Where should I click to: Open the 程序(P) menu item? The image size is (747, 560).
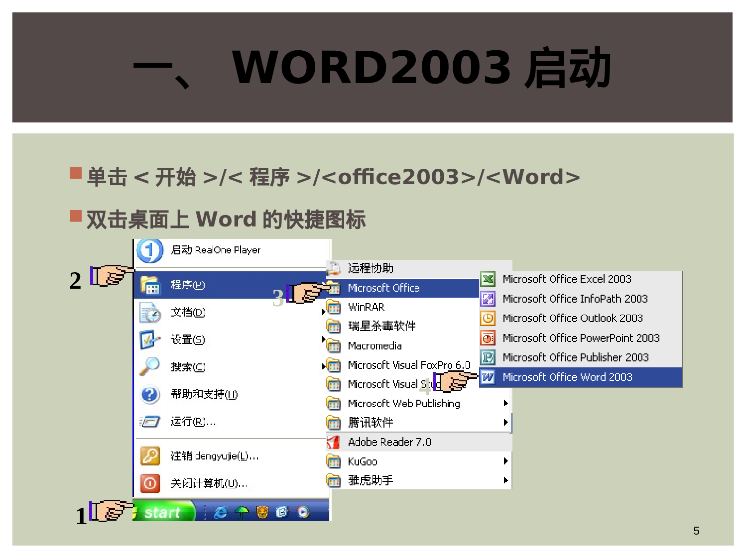[188, 285]
